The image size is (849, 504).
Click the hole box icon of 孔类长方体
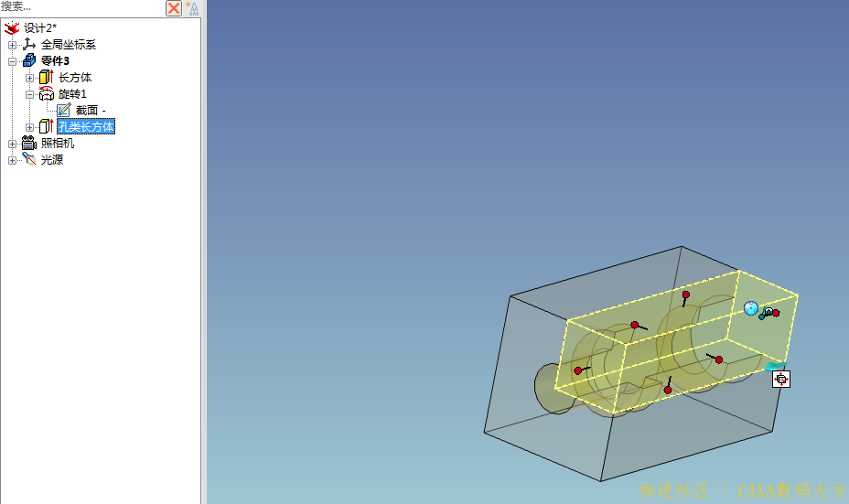[47, 126]
